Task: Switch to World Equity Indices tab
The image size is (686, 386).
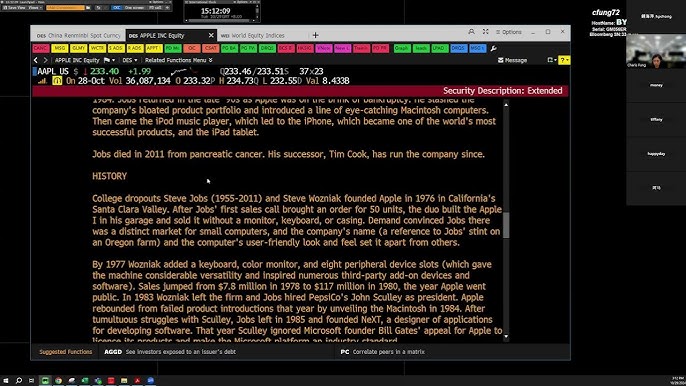Action: [x=253, y=35]
